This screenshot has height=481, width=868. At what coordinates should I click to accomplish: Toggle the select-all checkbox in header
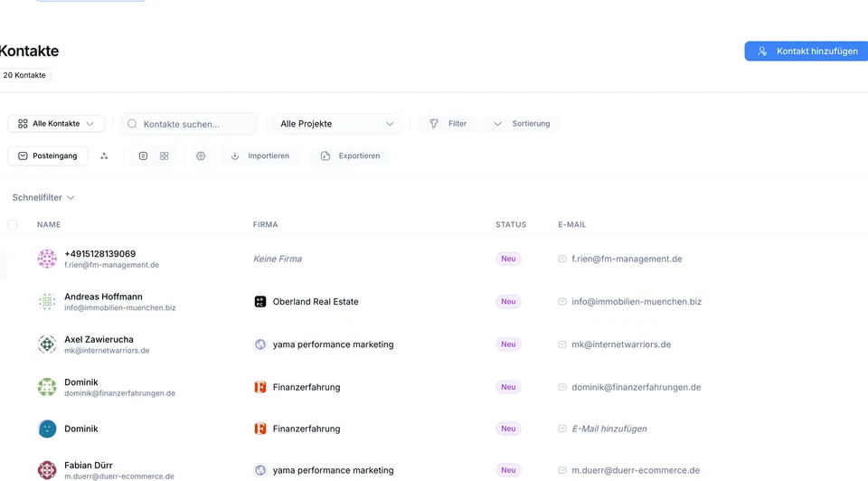12,224
